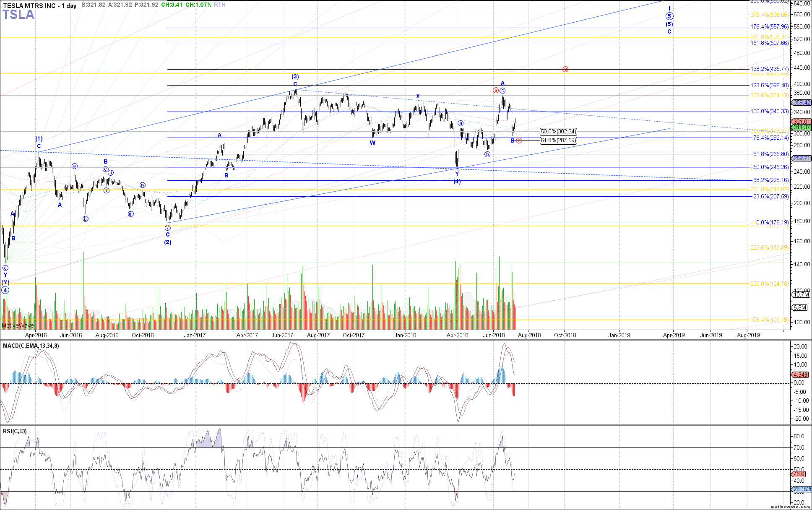The width and height of the screenshot is (812, 510).
Task: Select the 'TESLA MTRS INC - 1 day' chart title
Action: 40,5
